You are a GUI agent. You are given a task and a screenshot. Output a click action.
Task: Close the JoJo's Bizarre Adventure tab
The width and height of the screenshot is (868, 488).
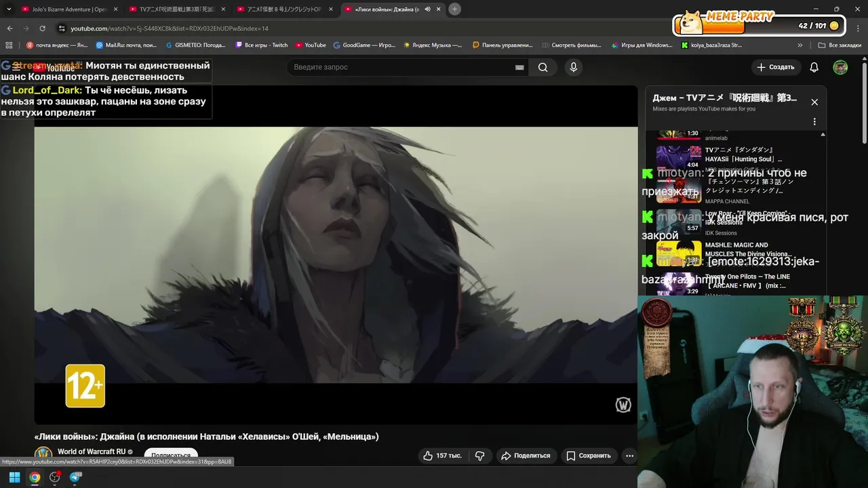pyautogui.click(x=115, y=9)
